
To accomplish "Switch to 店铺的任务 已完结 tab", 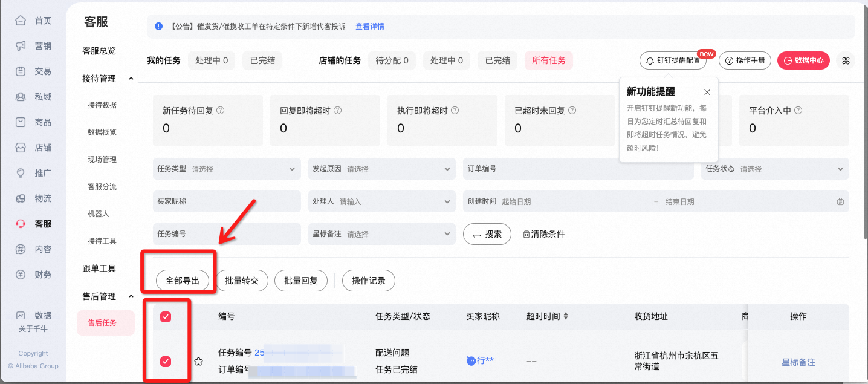I will coord(497,60).
